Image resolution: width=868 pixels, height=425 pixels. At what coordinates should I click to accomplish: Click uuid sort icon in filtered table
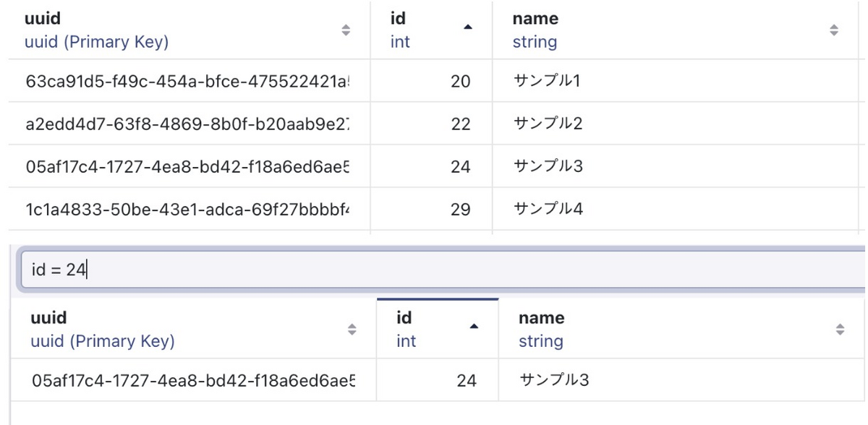(x=352, y=329)
